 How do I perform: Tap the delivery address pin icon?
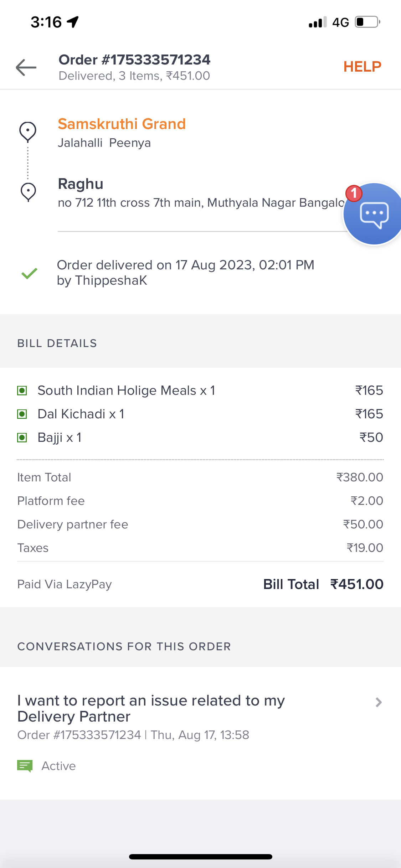(x=28, y=192)
